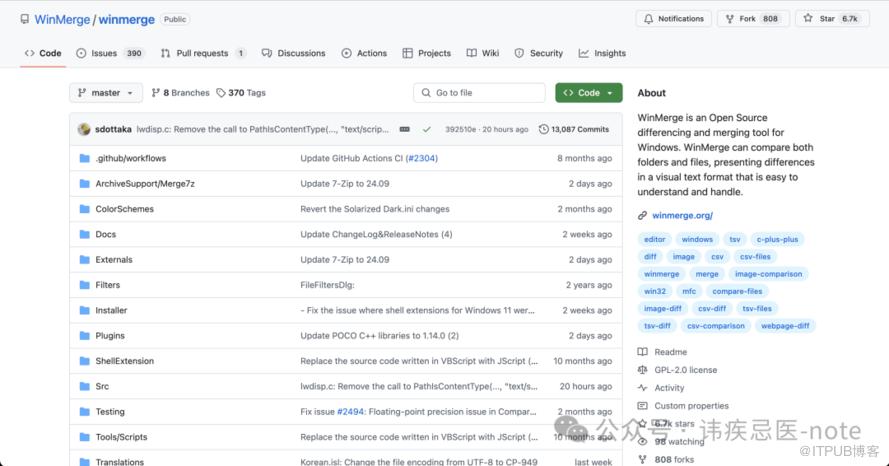This screenshot has width=889, height=466.
Task: Click the 13,087 Commits history icon
Action: [x=544, y=129]
